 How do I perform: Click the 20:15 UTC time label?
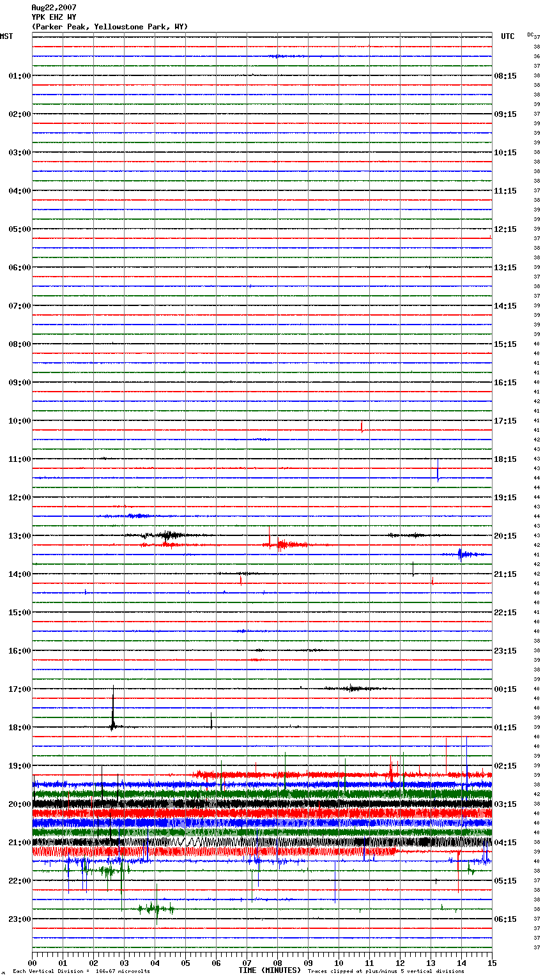(x=505, y=536)
